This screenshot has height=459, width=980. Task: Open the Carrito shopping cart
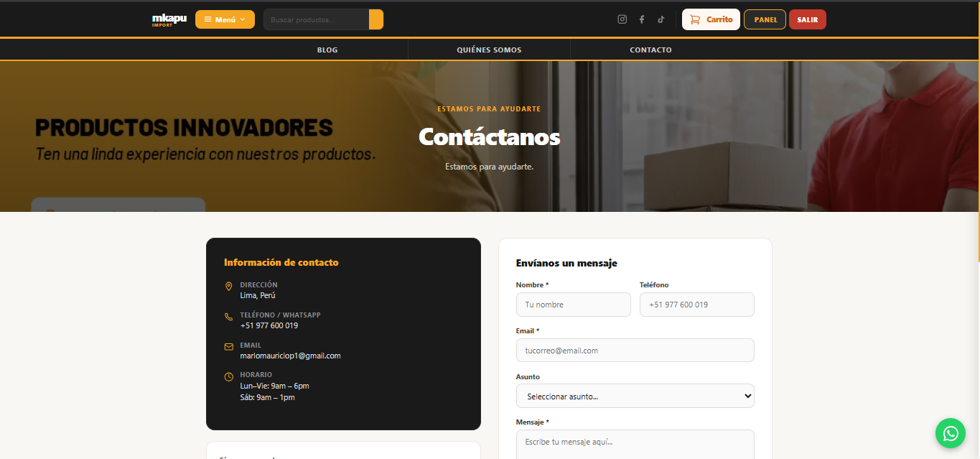pos(711,19)
